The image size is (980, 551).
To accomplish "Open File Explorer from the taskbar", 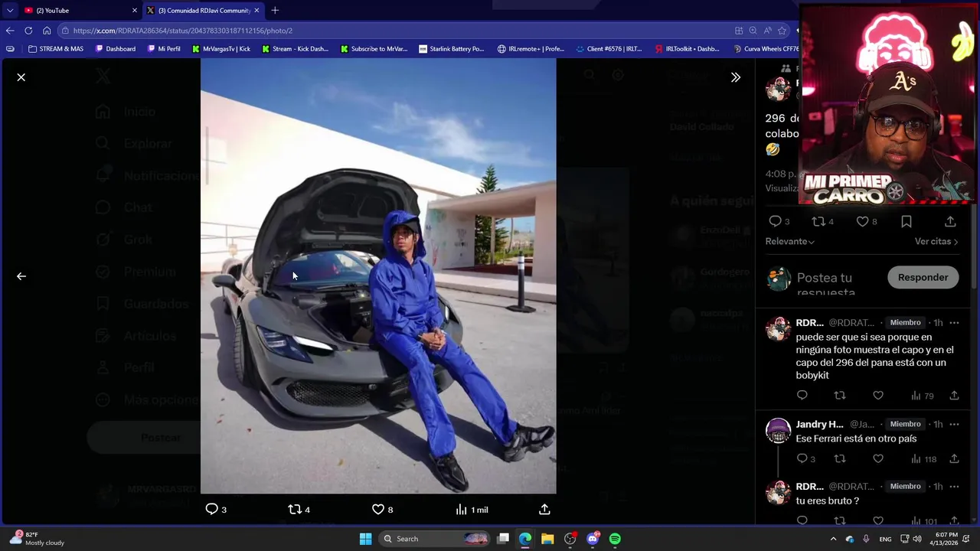I will click(547, 539).
